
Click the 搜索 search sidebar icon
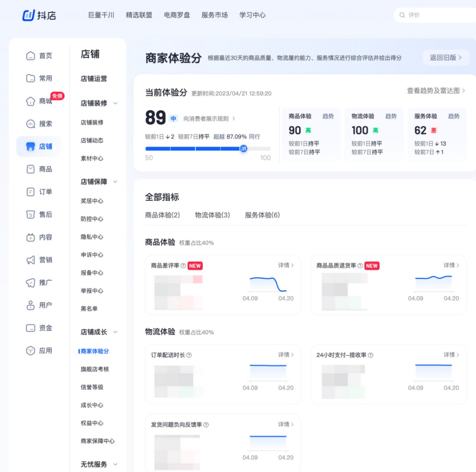[30, 123]
